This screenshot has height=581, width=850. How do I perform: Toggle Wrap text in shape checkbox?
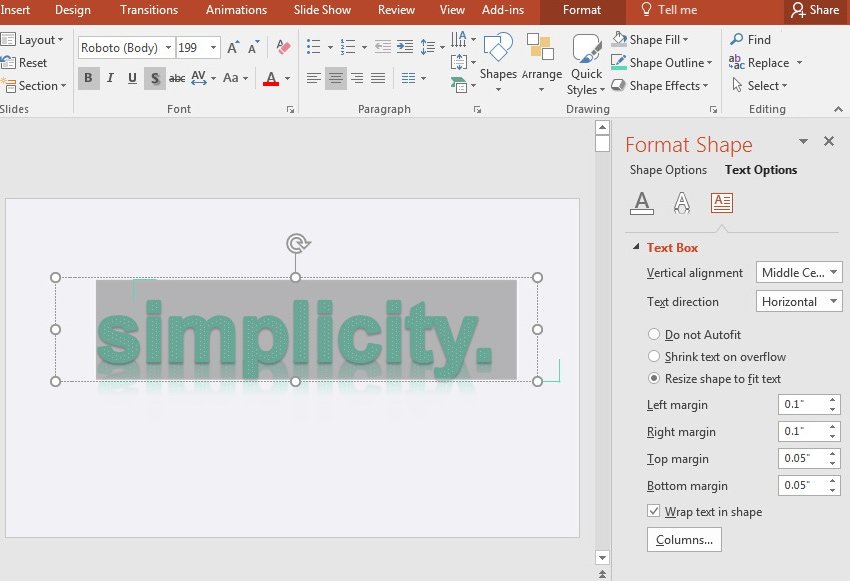pyautogui.click(x=654, y=511)
